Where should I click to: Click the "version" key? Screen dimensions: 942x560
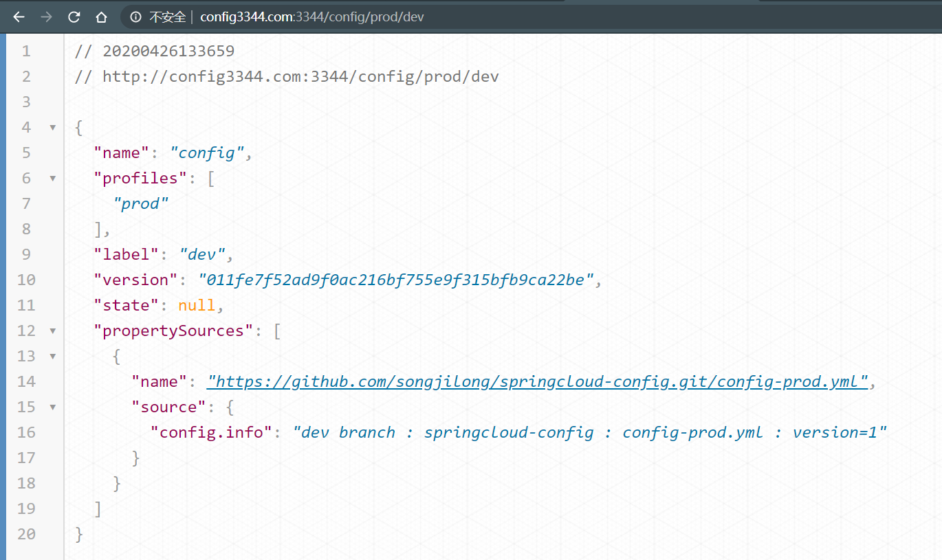(x=136, y=280)
